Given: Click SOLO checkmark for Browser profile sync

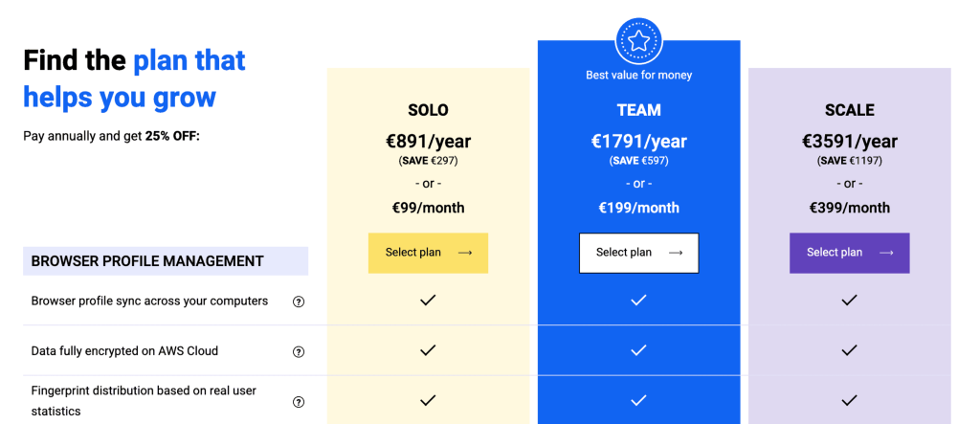Looking at the screenshot, I should (x=428, y=301).
